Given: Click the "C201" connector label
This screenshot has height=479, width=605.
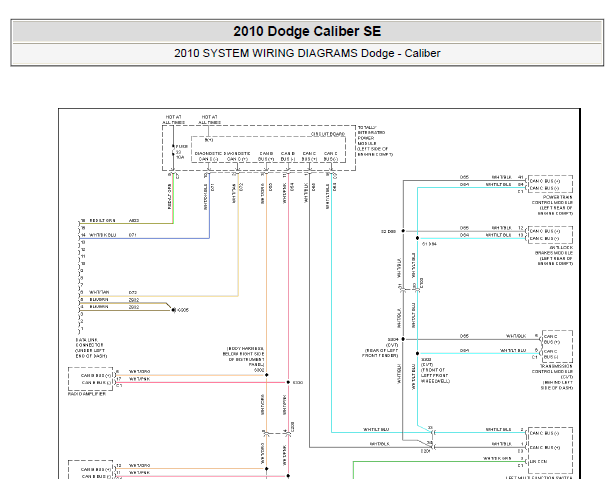Looking at the screenshot, I should (x=425, y=451).
